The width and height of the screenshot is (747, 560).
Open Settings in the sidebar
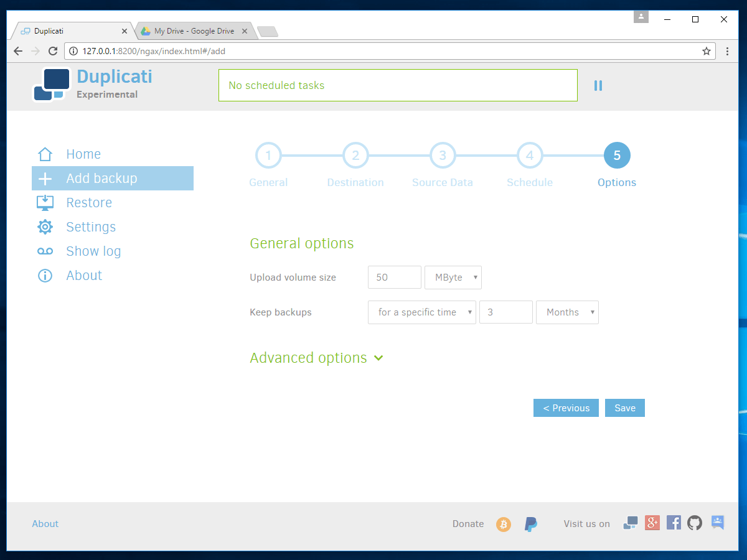(91, 227)
